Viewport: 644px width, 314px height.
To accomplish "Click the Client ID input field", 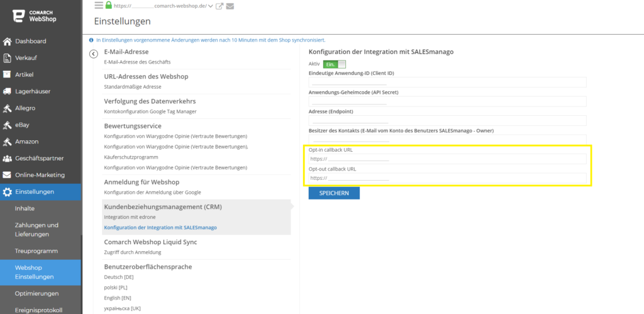I will (447, 82).
